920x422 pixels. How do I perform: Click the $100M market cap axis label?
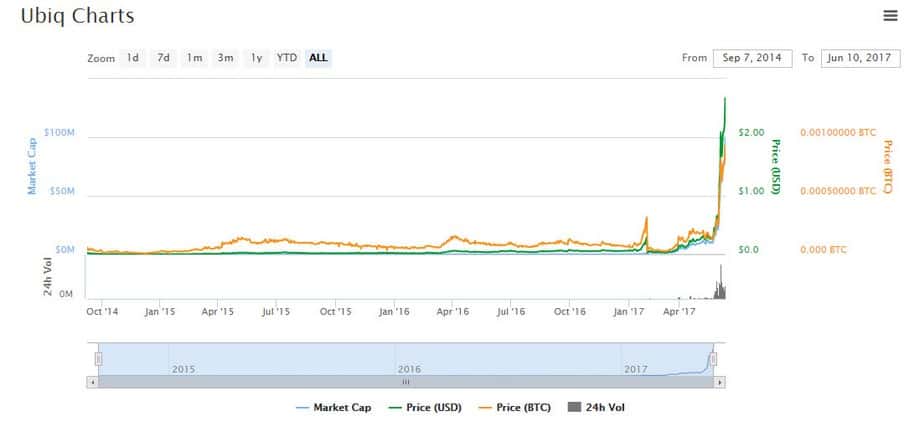pyautogui.click(x=59, y=133)
